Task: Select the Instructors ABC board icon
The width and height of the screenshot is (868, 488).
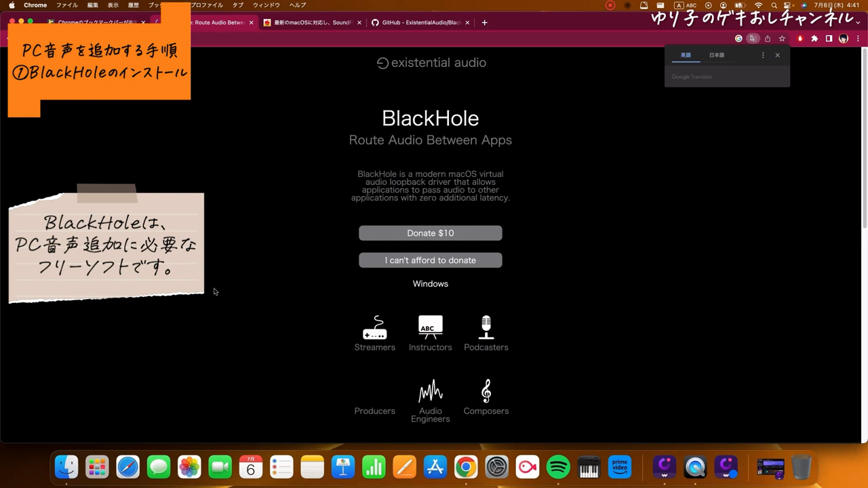Action: coord(430,327)
